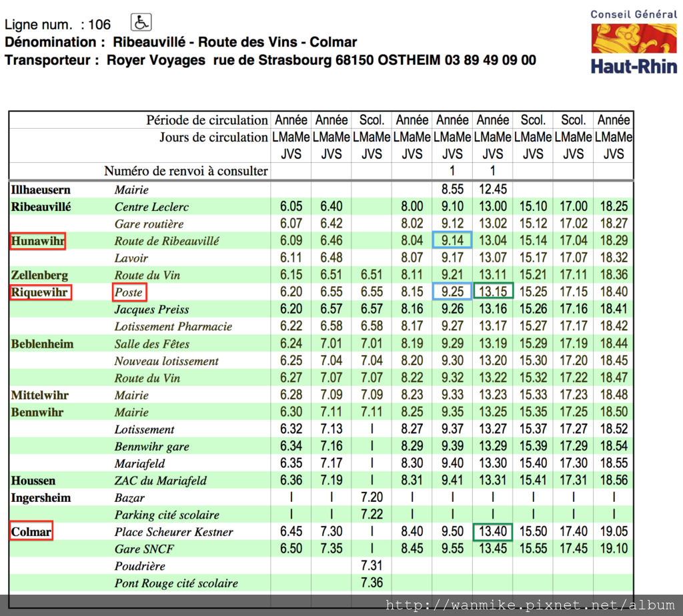683x616 pixels.
Task: Click the 17.45 Gare SNCF time
Action: [573, 549]
